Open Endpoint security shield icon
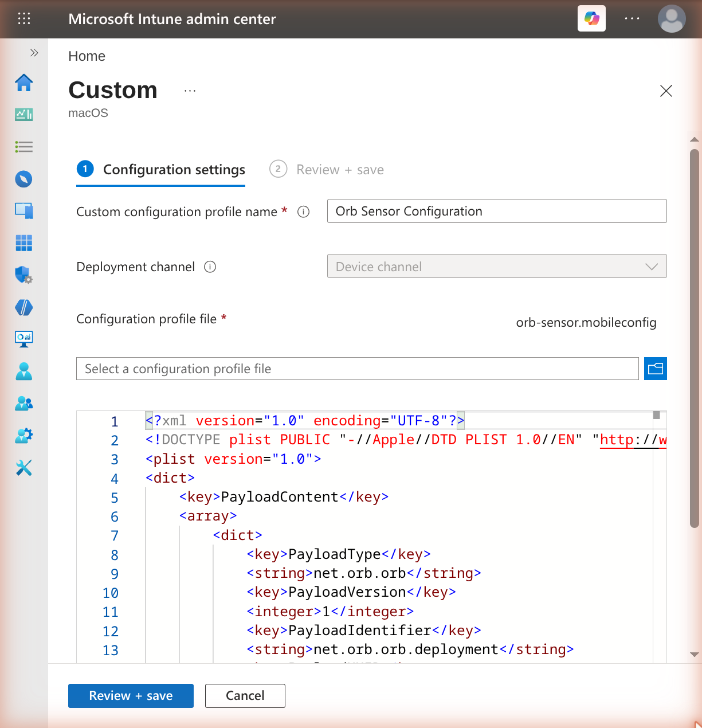This screenshot has width=702, height=728. pos(24,275)
